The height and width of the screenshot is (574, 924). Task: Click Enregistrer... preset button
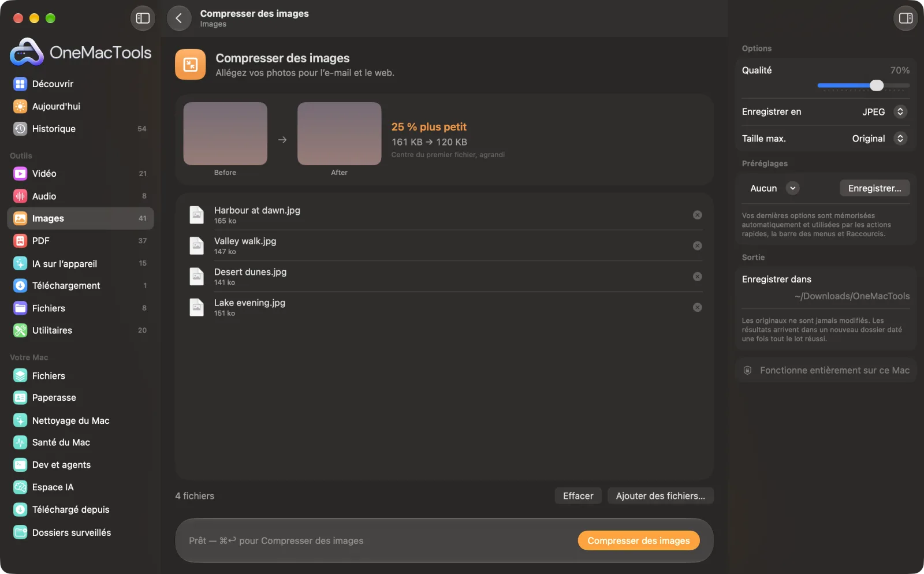click(x=874, y=188)
